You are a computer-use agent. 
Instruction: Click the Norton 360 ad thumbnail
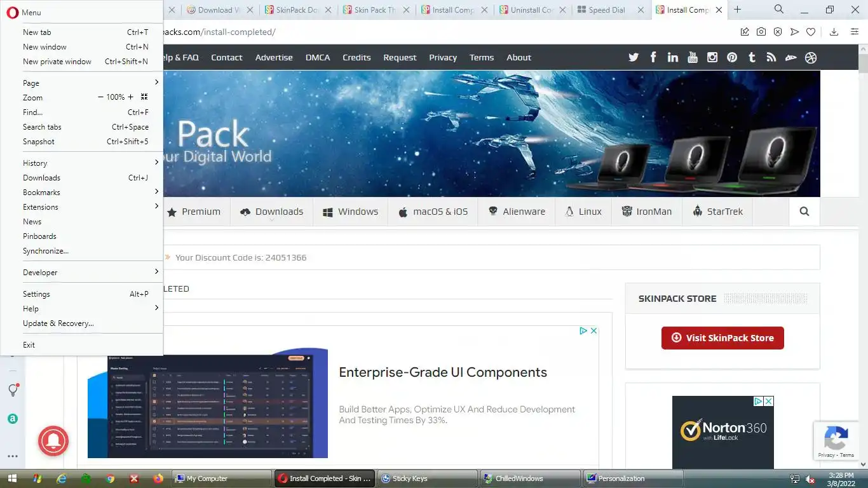(723, 432)
